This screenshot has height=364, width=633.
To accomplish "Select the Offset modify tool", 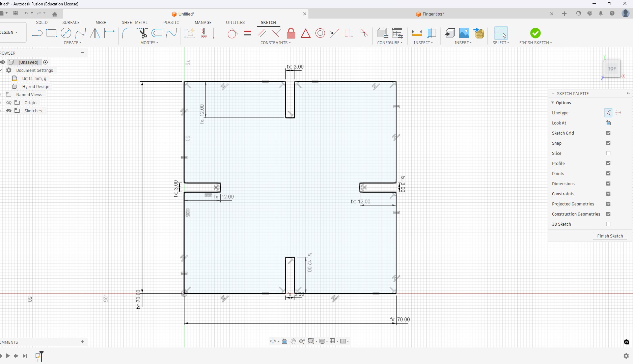I will [157, 33].
